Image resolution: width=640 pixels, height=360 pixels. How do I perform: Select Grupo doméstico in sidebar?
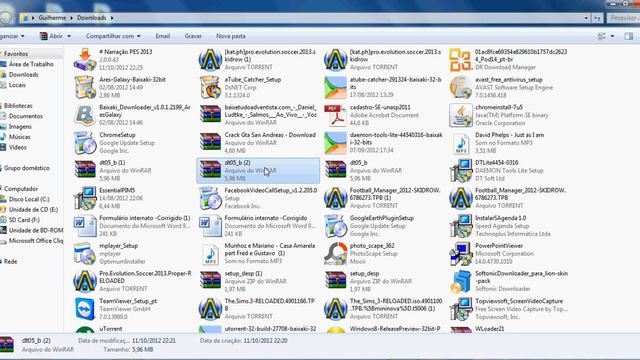27,168
